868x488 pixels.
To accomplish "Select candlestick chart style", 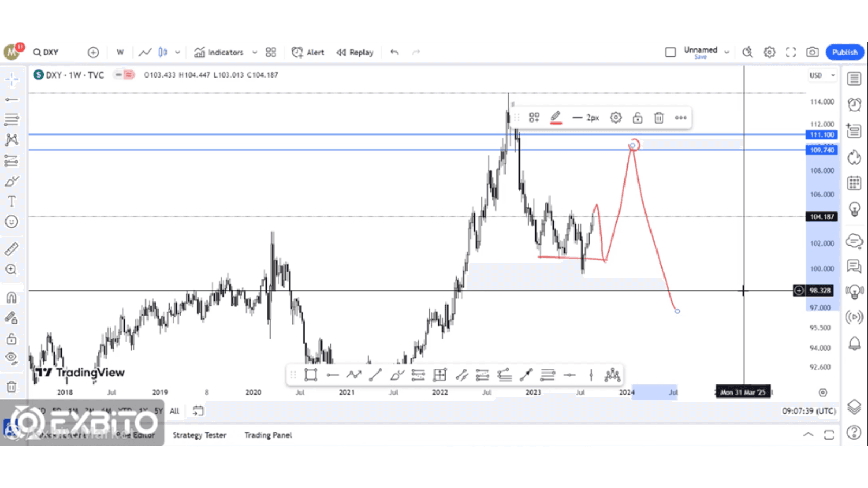I will (x=163, y=52).
